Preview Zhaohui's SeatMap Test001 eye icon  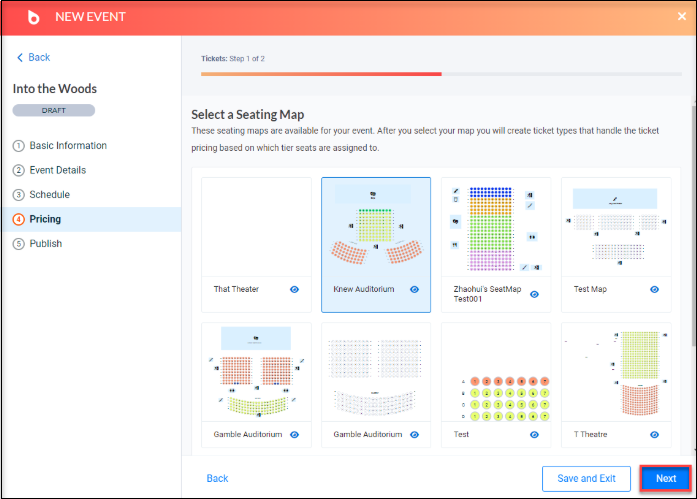(534, 294)
